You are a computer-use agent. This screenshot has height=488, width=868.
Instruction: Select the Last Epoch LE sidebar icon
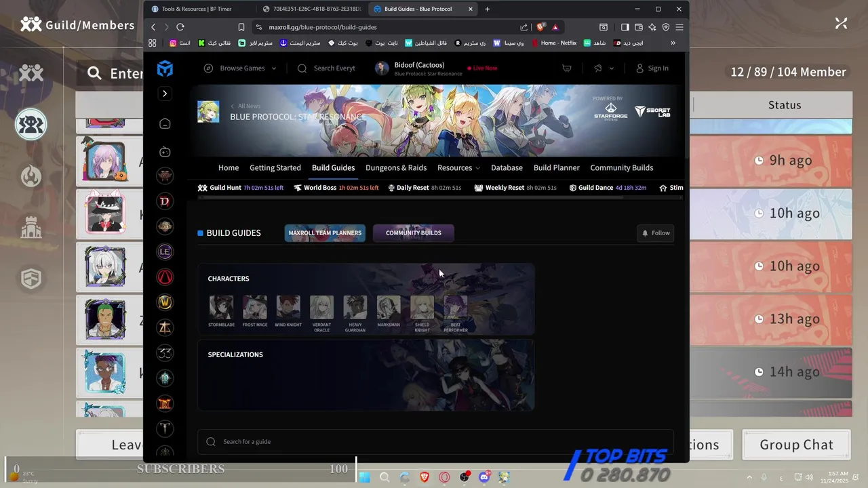(x=165, y=251)
